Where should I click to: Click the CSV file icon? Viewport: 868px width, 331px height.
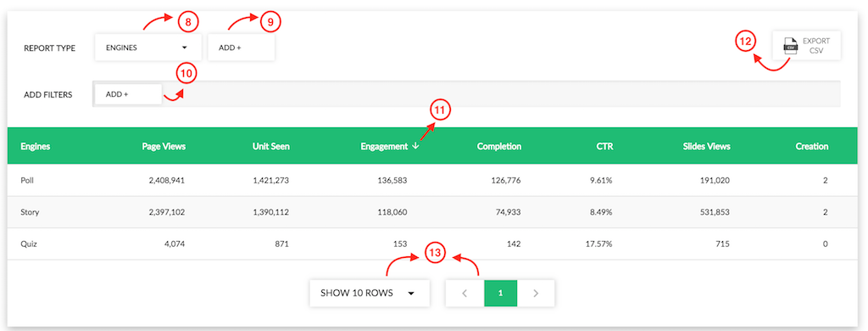[x=790, y=46]
